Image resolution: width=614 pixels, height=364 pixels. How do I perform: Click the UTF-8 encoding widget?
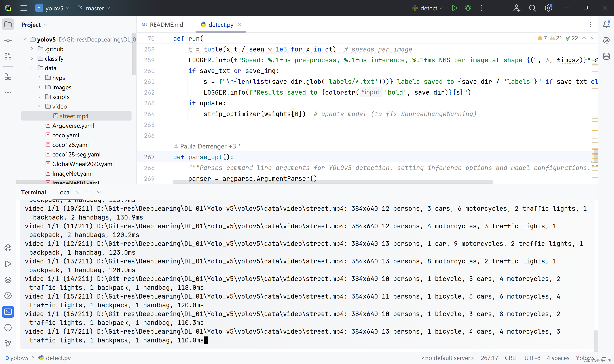pos(532,358)
